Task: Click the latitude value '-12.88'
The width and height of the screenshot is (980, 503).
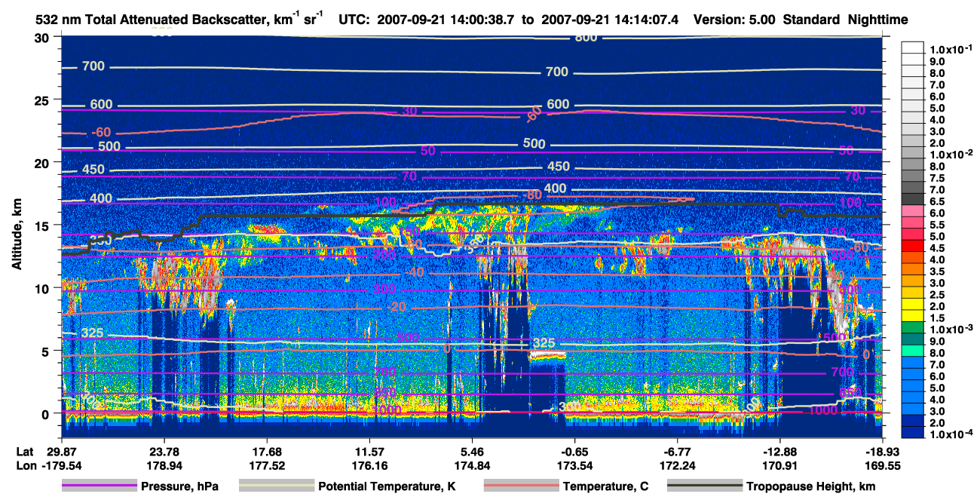Action: tap(779, 451)
